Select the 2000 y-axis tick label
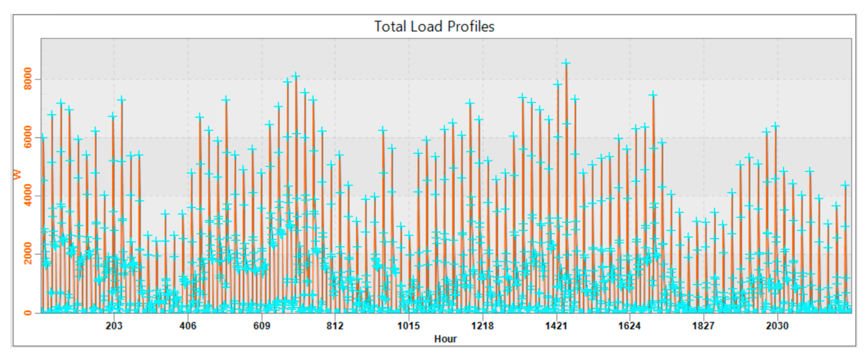Image resolution: width=868 pixels, height=359 pixels. pyautogui.click(x=28, y=253)
